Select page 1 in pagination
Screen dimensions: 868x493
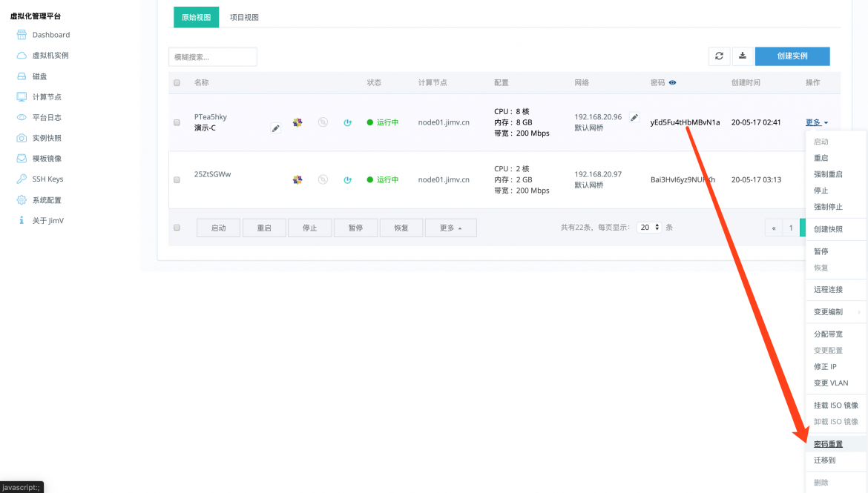coord(791,228)
